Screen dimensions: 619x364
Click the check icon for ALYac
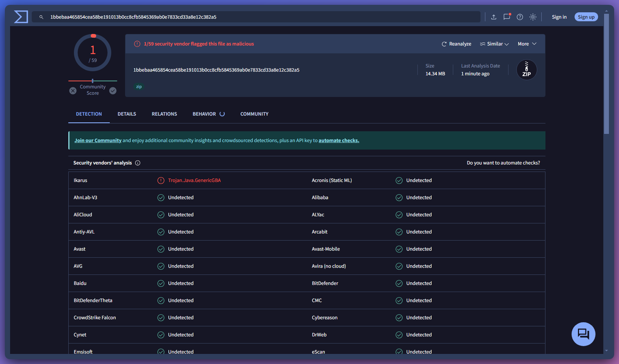click(399, 215)
